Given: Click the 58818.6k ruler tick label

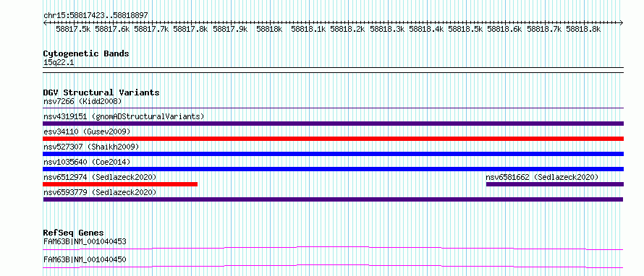Looking at the screenshot, I should [x=504, y=29].
